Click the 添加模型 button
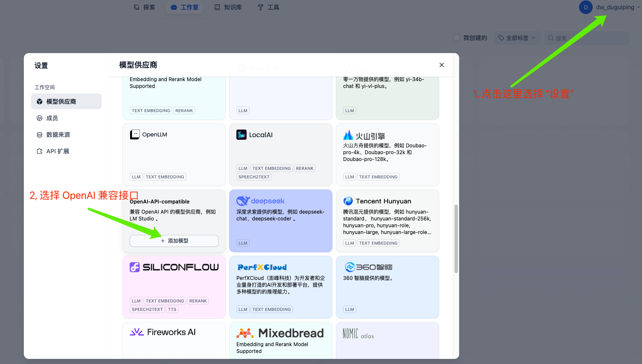 174,241
